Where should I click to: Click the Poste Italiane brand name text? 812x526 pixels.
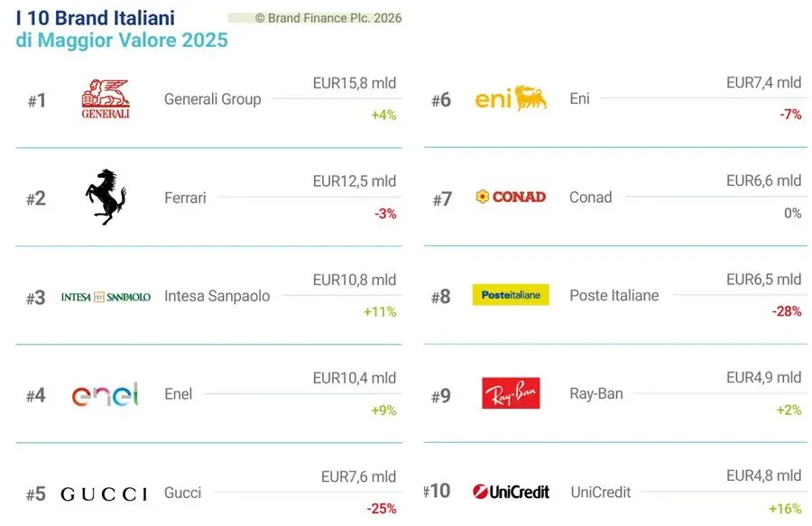click(614, 295)
